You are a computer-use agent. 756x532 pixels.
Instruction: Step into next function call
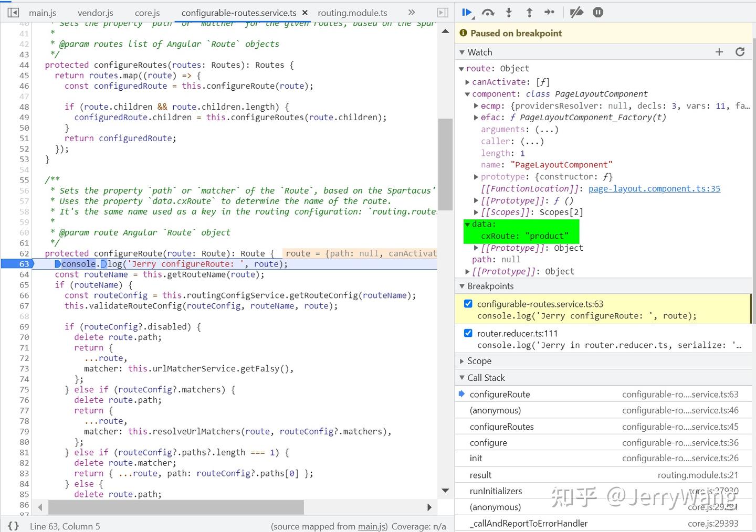[x=509, y=12]
